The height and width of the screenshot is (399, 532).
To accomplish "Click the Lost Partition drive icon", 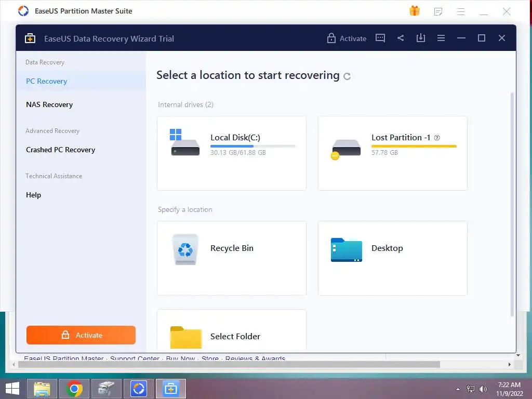I will tap(345, 149).
